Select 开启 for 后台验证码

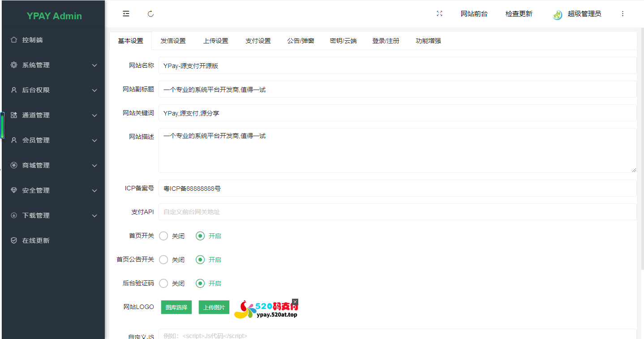tap(200, 283)
